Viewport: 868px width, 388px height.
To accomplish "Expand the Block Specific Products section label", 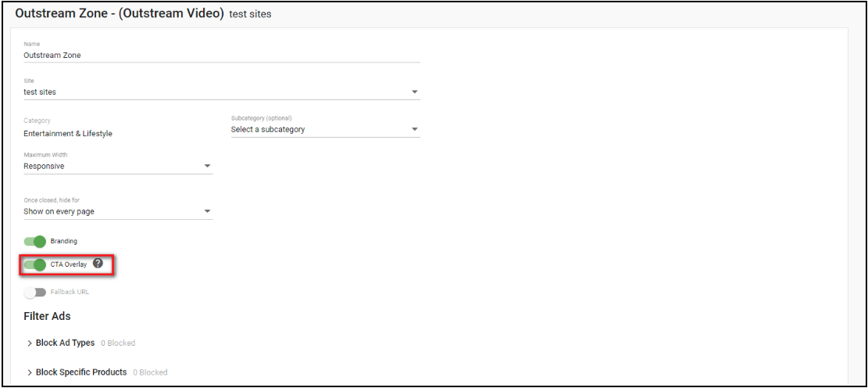I will pyautogui.click(x=81, y=372).
